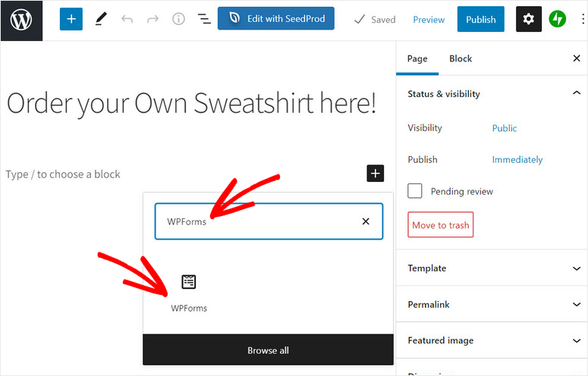
Task: Change publish time Immediately
Action: (x=517, y=160)
